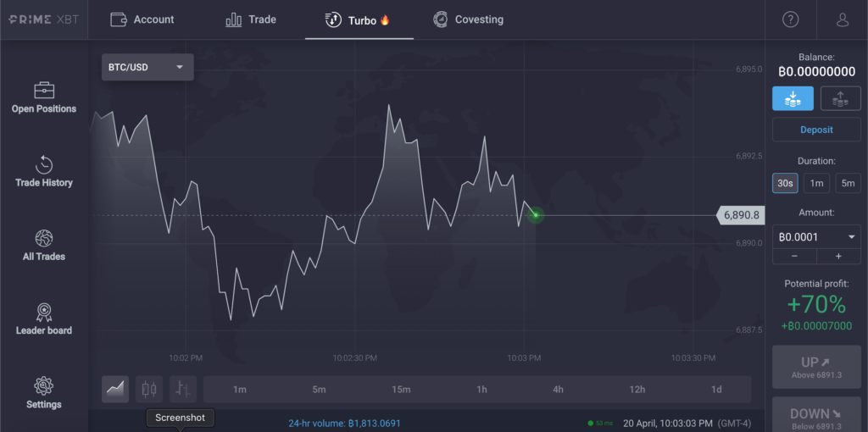Switch to bar chart type
This screenshot has height=432, width=868.
(x=182, y=389)
